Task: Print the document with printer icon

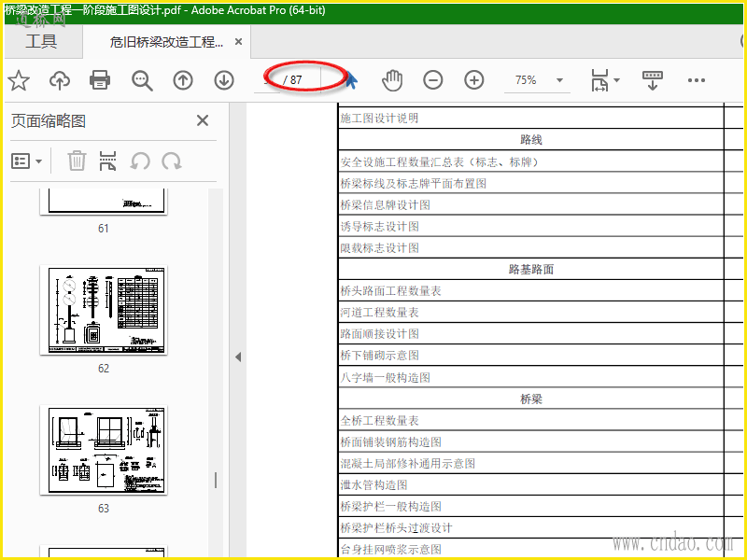Action: coord(100,80)
